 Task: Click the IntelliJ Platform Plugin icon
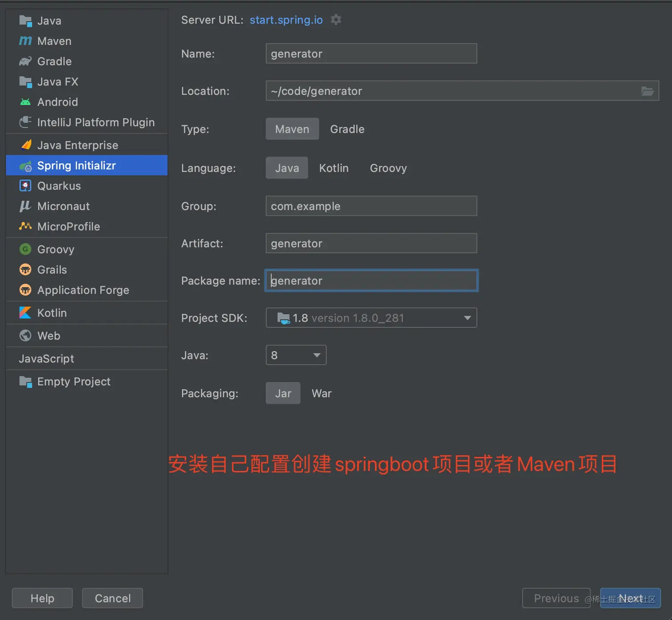25,122
